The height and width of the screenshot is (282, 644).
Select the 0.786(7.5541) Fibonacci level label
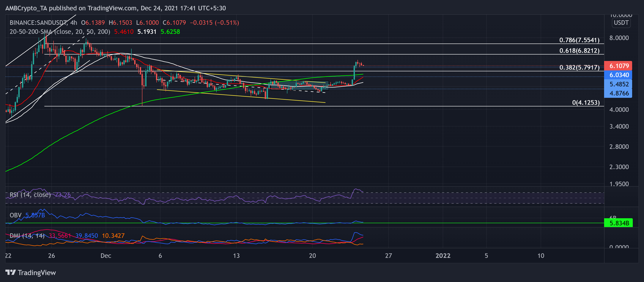[x=579, y=40]
